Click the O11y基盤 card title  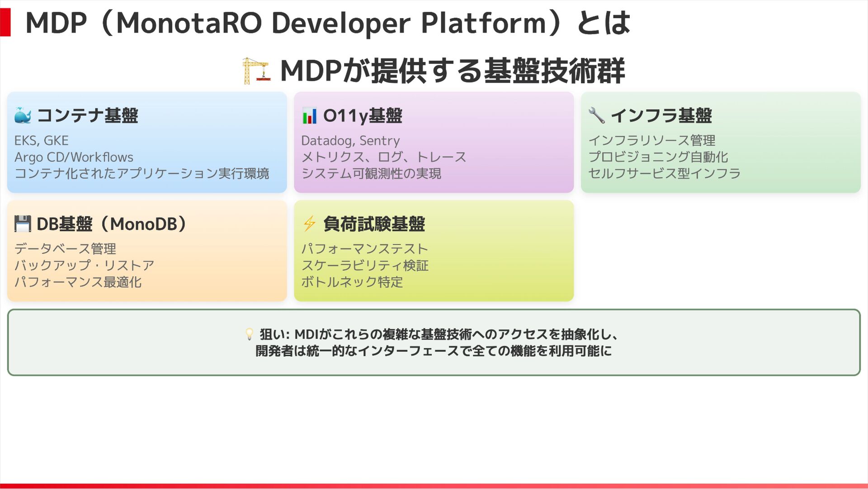click(363, 116)
